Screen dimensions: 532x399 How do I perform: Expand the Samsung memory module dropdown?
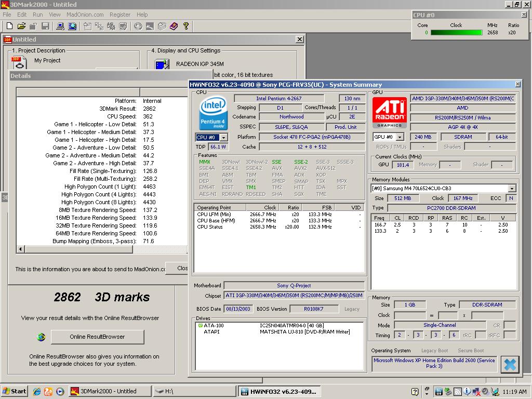[x=512, y=189]
